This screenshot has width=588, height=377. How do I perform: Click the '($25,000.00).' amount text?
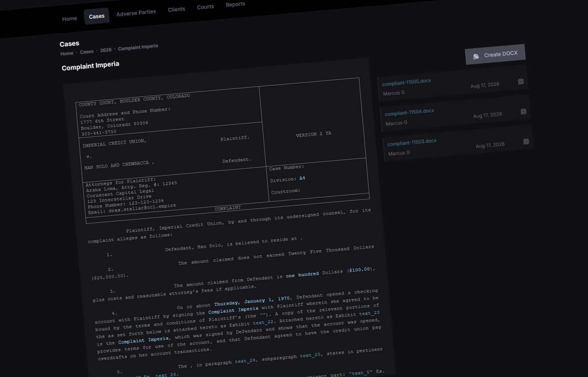(x=110, y=277)
